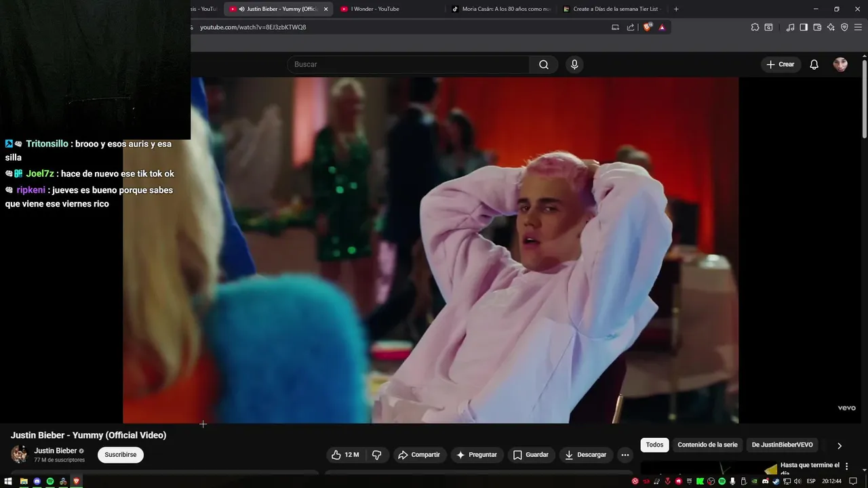Screen dimensions: 868x488
Task: Click the share page icon in address bar
Action: tap(631, 27)
